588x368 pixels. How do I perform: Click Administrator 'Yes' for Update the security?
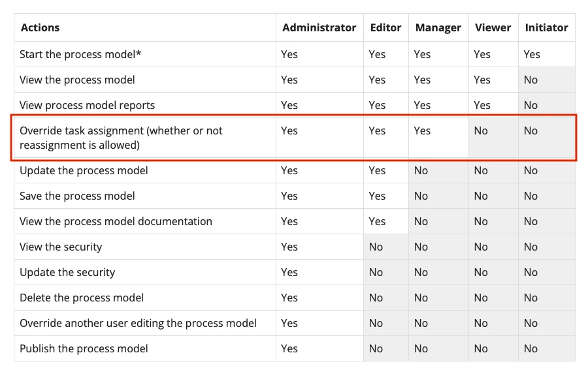click(x=289, y=272)
